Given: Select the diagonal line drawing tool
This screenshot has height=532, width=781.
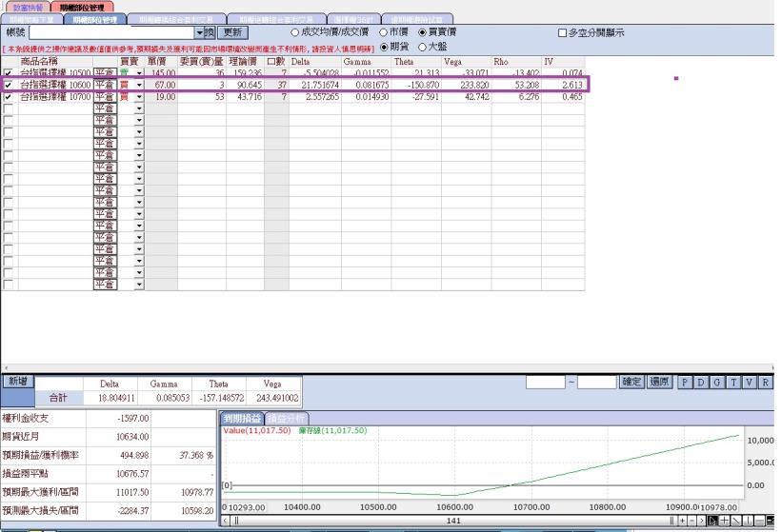Looking at the screenshot, I should 738,522.
